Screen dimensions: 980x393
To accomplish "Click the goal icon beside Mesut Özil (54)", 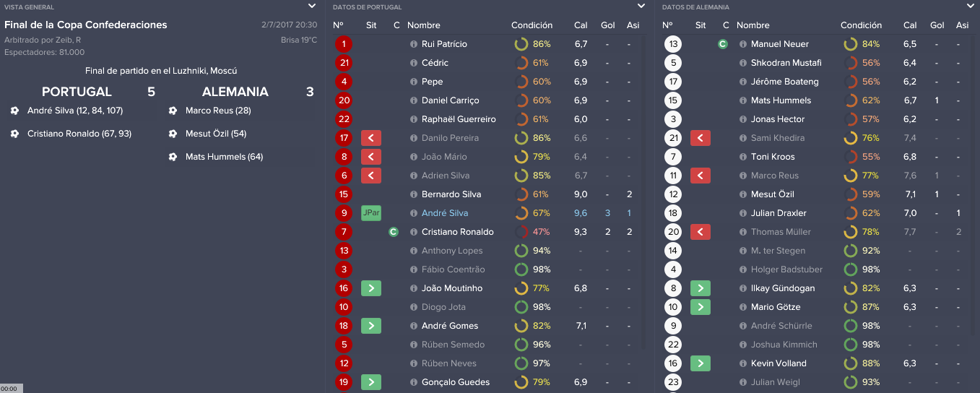I will pos(173,134).
